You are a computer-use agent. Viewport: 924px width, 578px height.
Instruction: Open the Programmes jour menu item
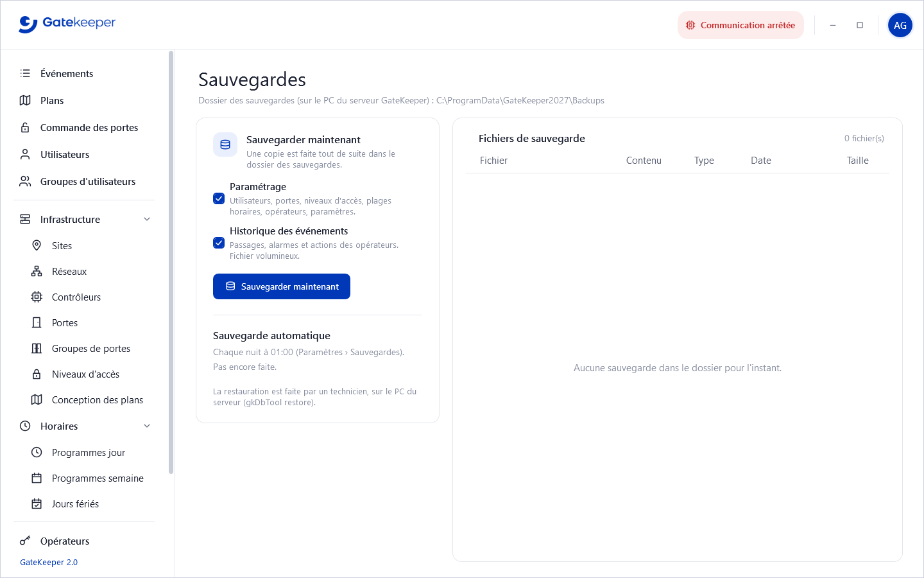coord(84,452)
